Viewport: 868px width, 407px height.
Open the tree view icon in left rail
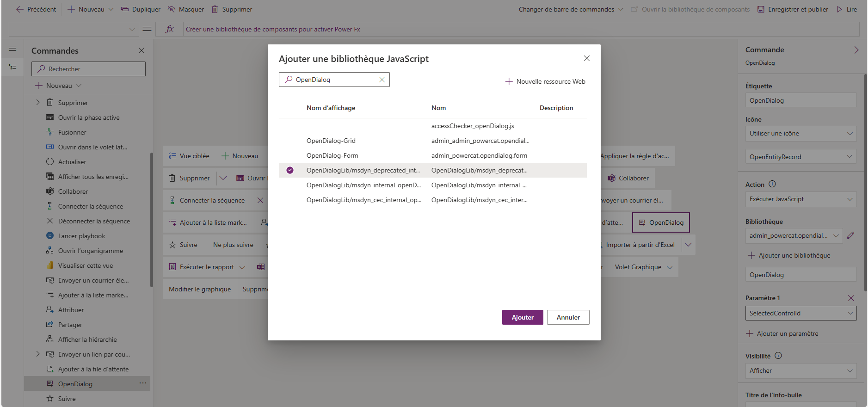[12, 67]
